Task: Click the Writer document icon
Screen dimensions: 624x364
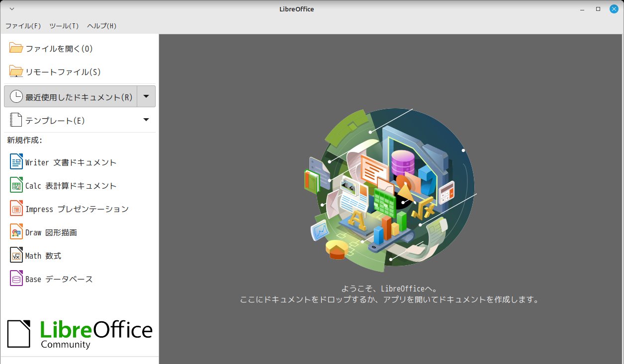Action: pos(16,162)
